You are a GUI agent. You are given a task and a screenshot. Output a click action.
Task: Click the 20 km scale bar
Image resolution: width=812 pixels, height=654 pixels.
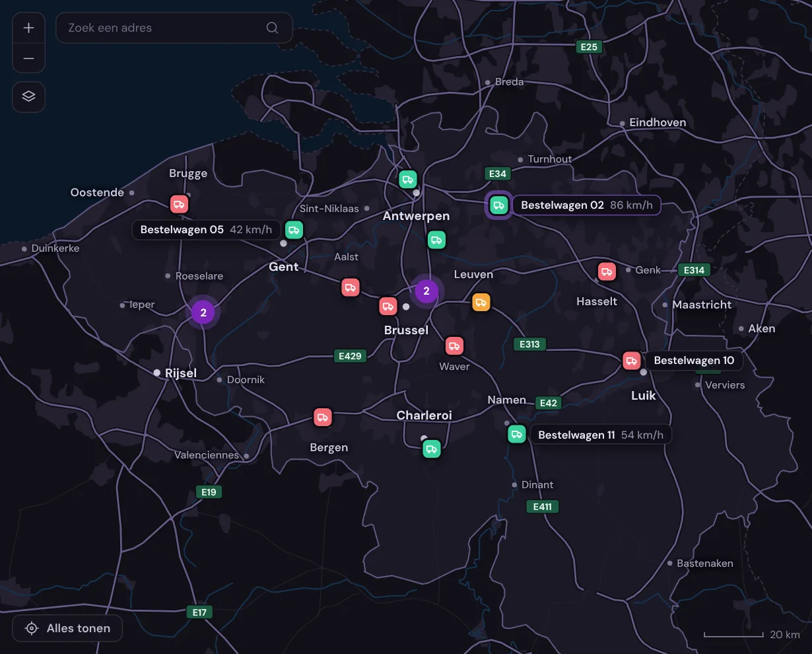pyautogui.click(x=752, y=634)
